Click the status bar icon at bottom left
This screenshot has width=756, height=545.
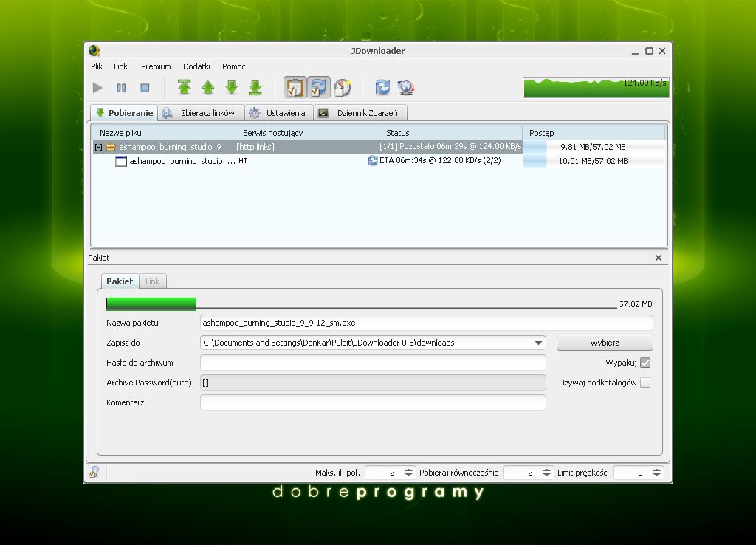click(x=94, y=472)
